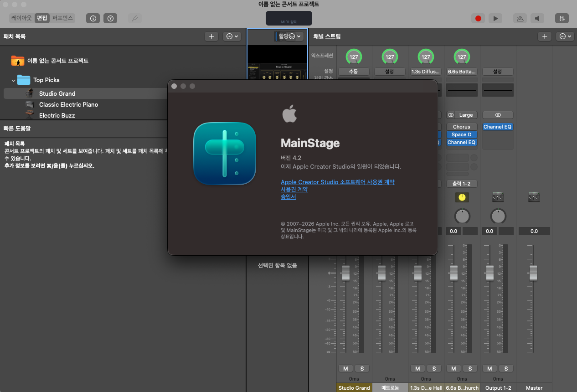The height and width of the screenshot is (392, 577).
Task: Open the info inspector icon
Action: point(93,18)
